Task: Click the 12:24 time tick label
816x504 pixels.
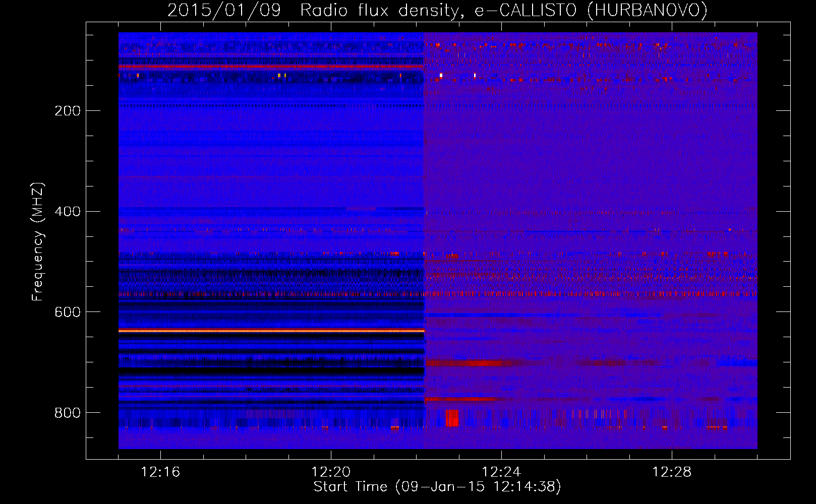Action: pos(501,472)
